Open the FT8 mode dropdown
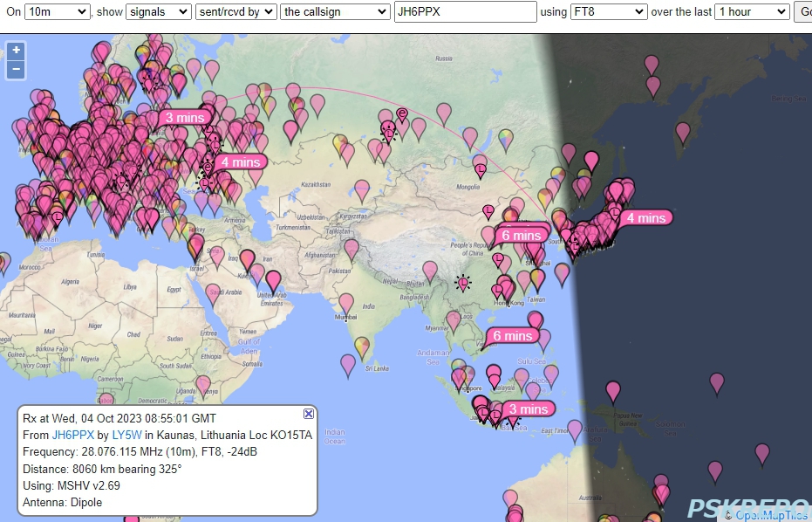The height and width of the screenshot is (522, 812). click(609, 11)
